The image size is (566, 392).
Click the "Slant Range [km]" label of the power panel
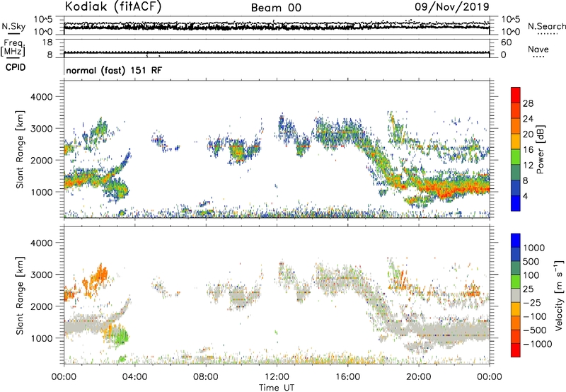[20, 149]
